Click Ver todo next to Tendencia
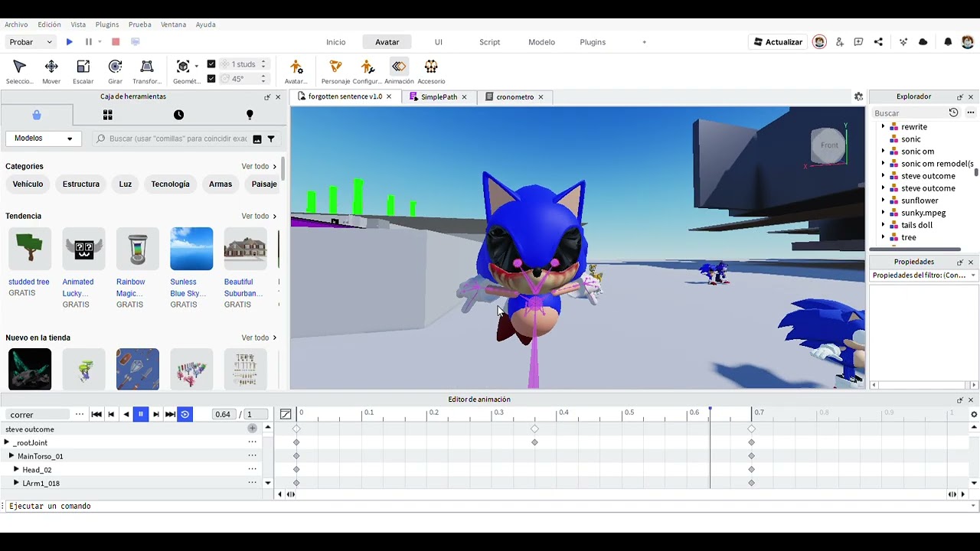This screenshot has height=551, width=980. (259, 217)
